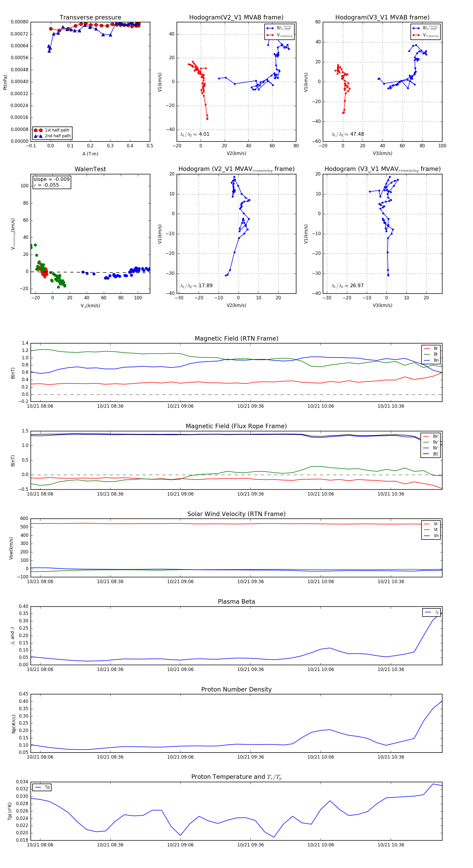The width and height of the screenshot is (473, 868).
Task: Click the 'slope = -0.009' annotation
Action: [52, 179]
